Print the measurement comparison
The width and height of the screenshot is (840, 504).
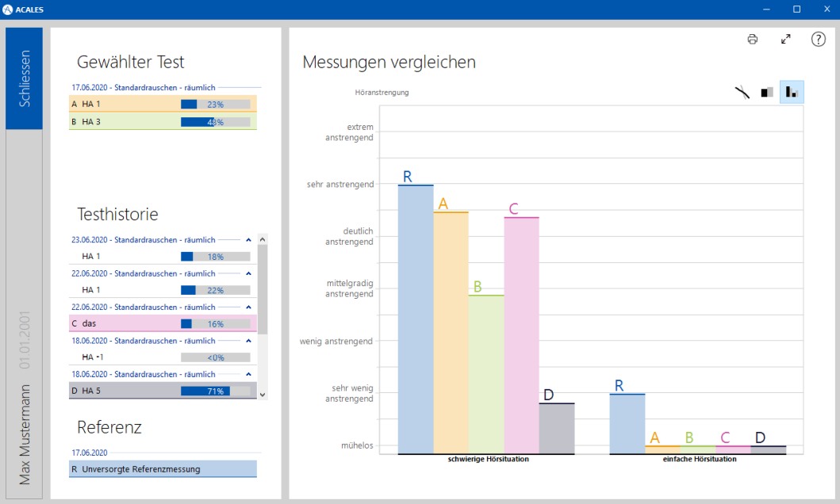[752, 40]
